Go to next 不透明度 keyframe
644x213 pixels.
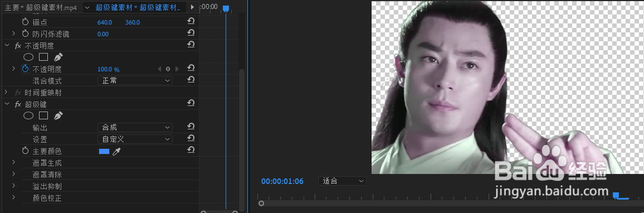click(177, 69)
